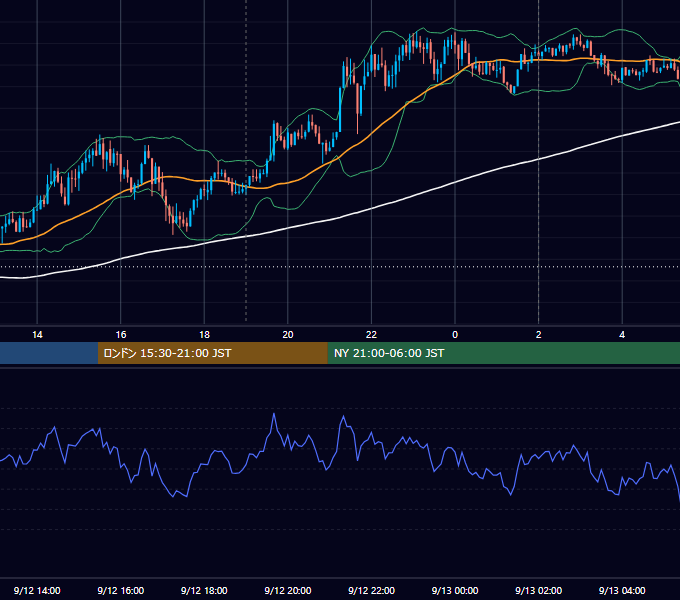Click the 9/12 20:00 date label
This screenshot has height=600, width=680.
click(288, 590)
